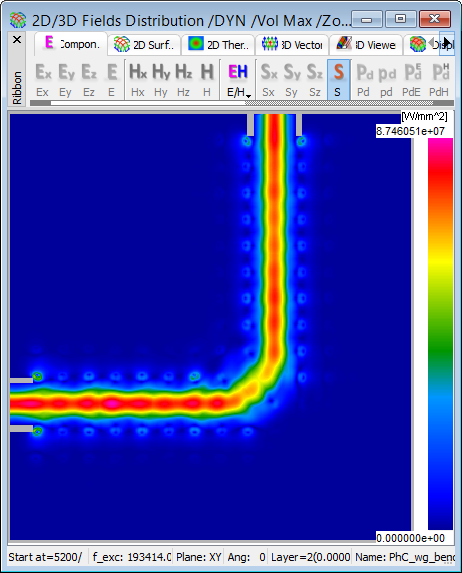Toggle the total E field display

(112, 80)
